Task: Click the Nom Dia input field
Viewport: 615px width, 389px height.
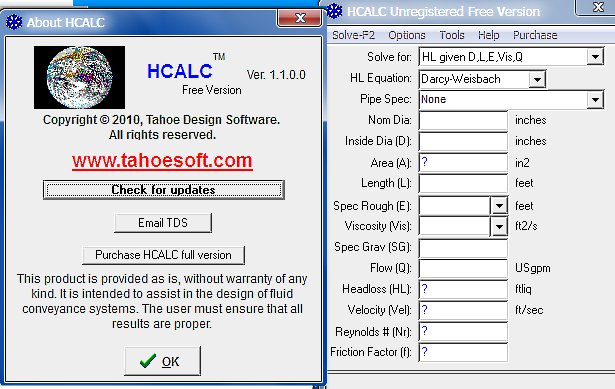Action: pyautogui.click(x=463, y=120)
